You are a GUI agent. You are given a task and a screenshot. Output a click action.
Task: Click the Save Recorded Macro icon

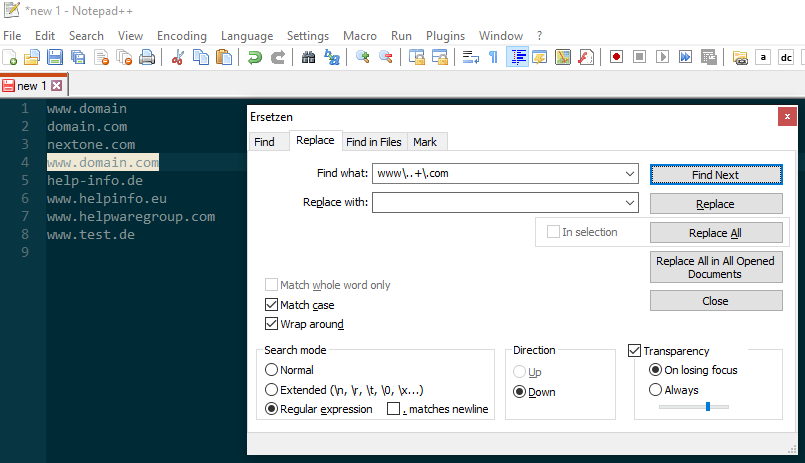pos(709,57)
